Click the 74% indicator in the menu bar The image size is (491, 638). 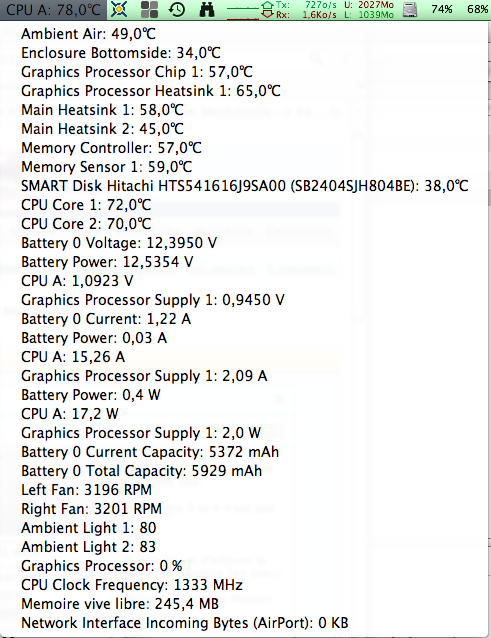[442, 9]
